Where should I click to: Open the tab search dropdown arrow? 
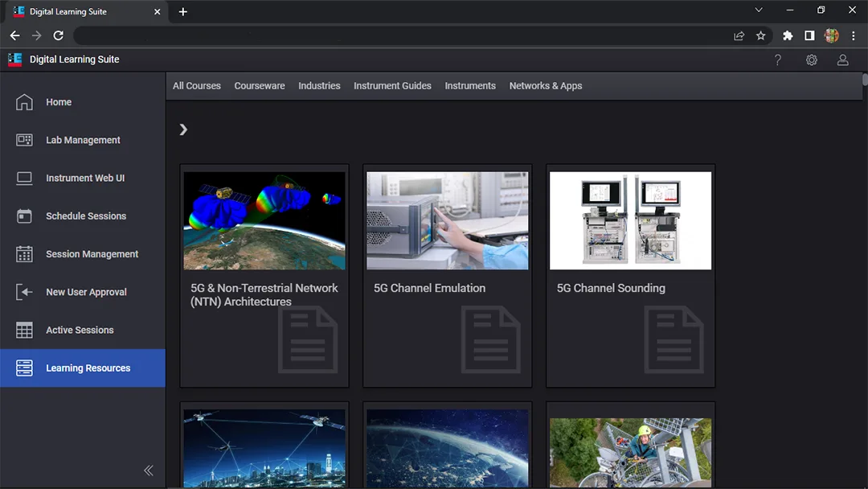coord(759,10)
